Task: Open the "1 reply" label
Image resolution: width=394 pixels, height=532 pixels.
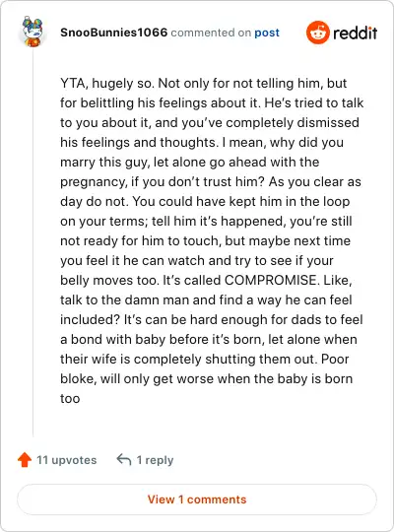Action: coord(155,460)
